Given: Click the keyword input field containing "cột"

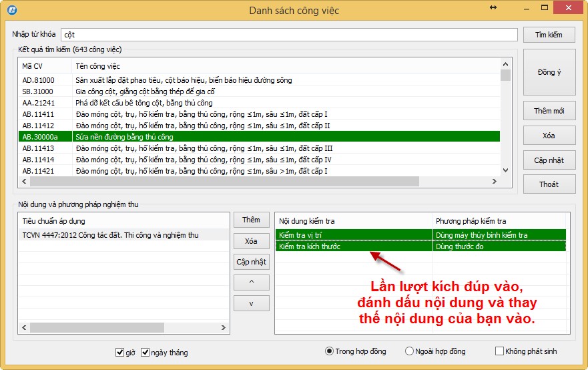Looking at the screenshot, I should [x=288, y=35].
